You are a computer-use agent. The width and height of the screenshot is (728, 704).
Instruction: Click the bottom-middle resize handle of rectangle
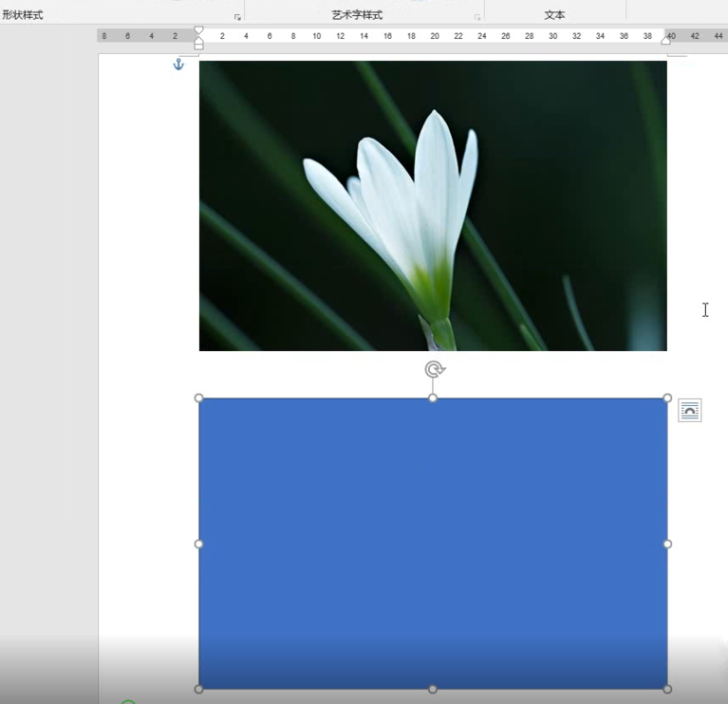click(x=433, y=689)
